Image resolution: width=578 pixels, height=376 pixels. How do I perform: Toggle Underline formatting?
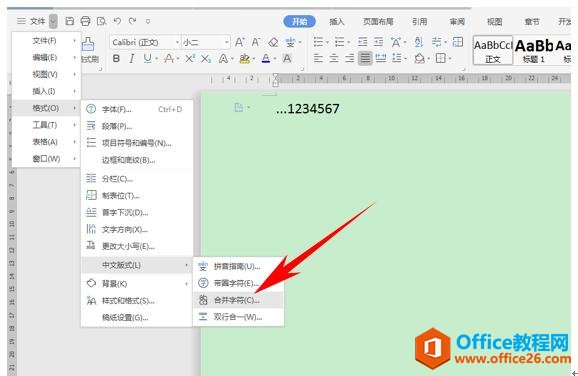(147, 58)
